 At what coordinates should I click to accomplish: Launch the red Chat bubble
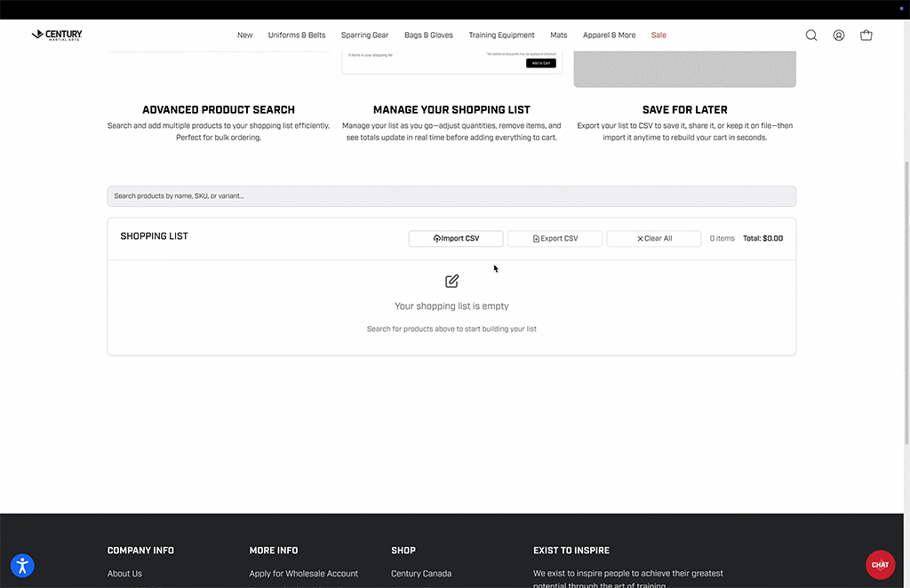coord(880,565)
